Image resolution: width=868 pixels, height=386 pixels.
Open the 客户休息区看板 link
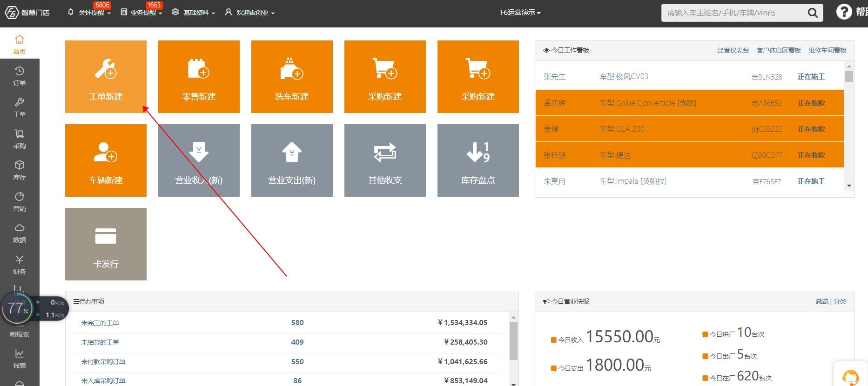point(779,50)
